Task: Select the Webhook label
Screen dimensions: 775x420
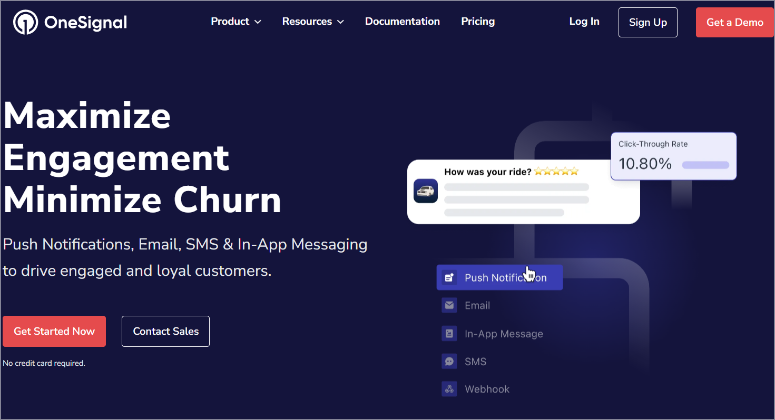Action: point(487,389)
